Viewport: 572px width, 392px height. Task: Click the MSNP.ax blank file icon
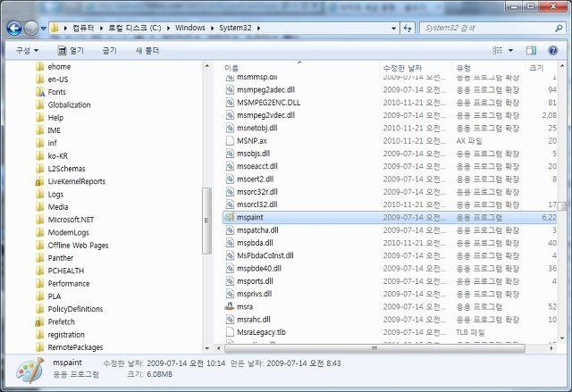pos(230,140)
